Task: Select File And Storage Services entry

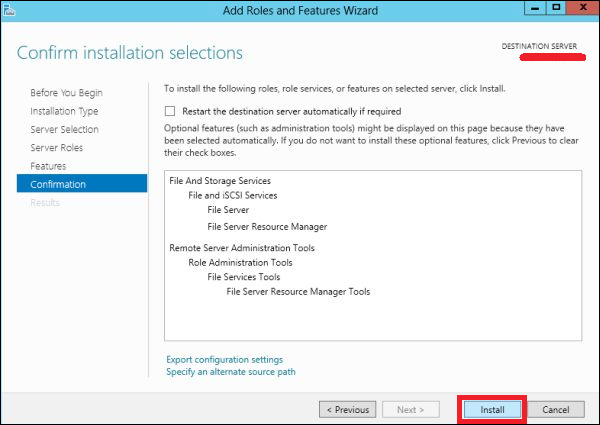Action: click(x=220, y=181)
